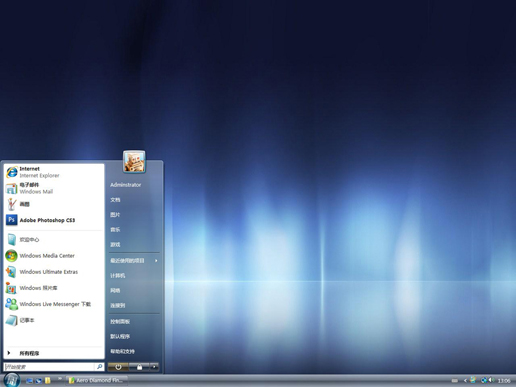Click the user account picture thumbnail
516x387 pixels.
(x=134, y=162)
